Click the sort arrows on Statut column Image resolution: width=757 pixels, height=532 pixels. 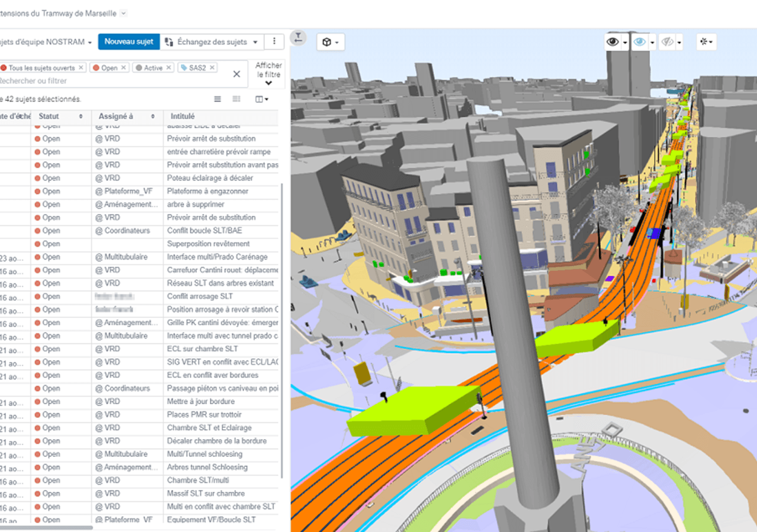click(81, 116)
